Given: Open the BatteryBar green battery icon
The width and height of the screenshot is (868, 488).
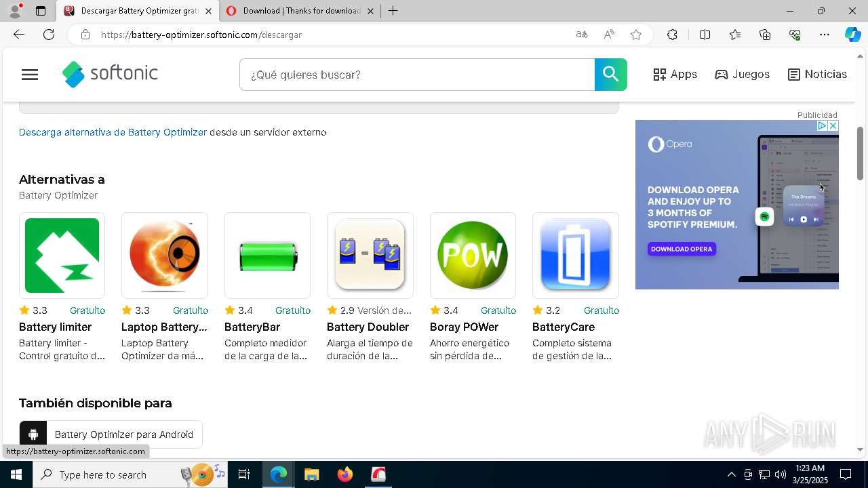Looking at the screenshot, I should tap(267, 256).
